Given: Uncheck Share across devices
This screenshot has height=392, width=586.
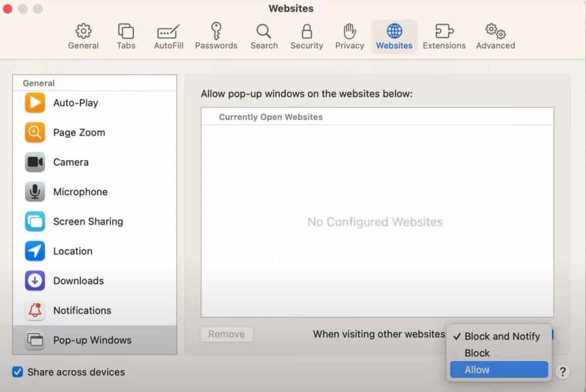Looking at the screenshot, I should point(17,372).
